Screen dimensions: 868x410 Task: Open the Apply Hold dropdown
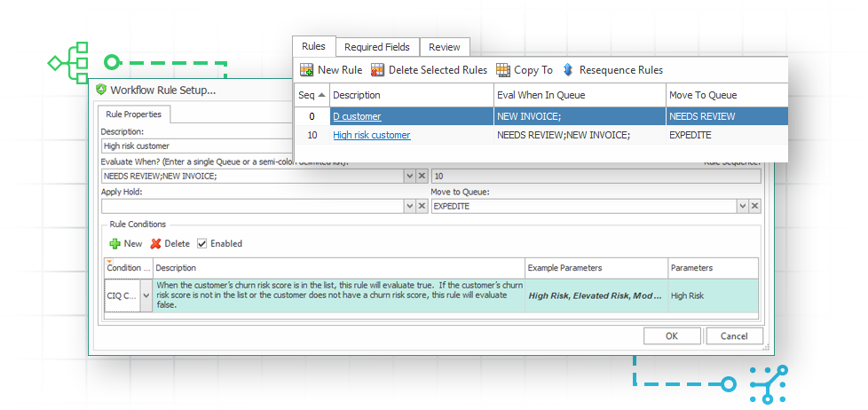click(x=410, y=206)
